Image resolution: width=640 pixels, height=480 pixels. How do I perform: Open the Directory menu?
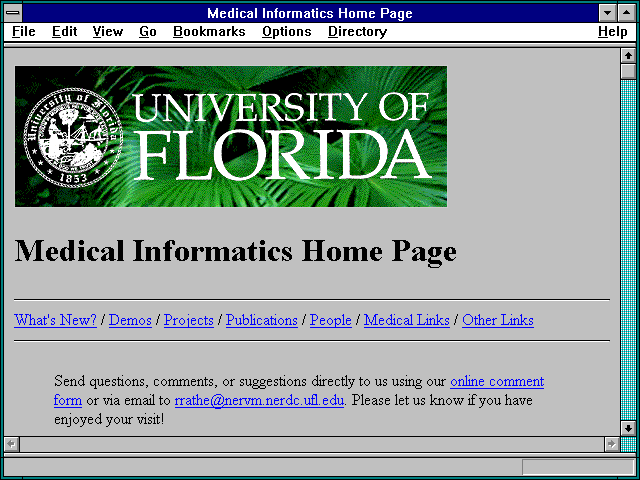358,31
